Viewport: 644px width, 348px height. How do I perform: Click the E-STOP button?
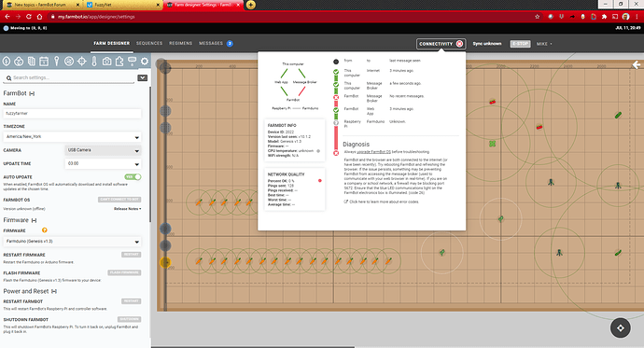(x=521, y=44)
